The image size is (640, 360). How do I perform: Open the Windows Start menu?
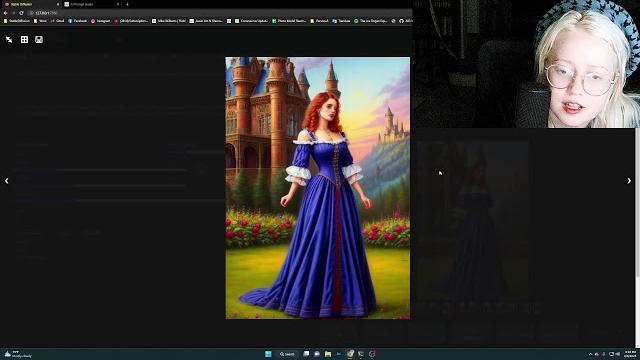(x=268, y=354)
